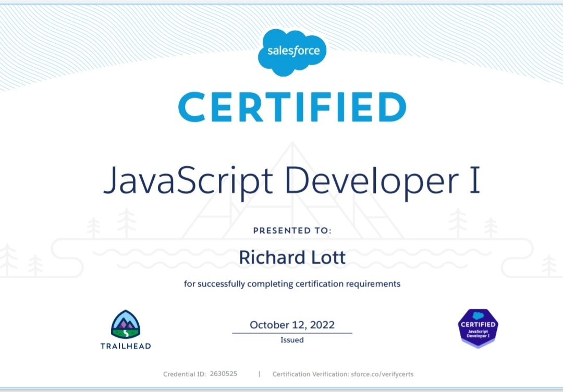The image size is (563, 392).
Task: Click the certification requirements completion sentence
Action: tap(292, 284)
